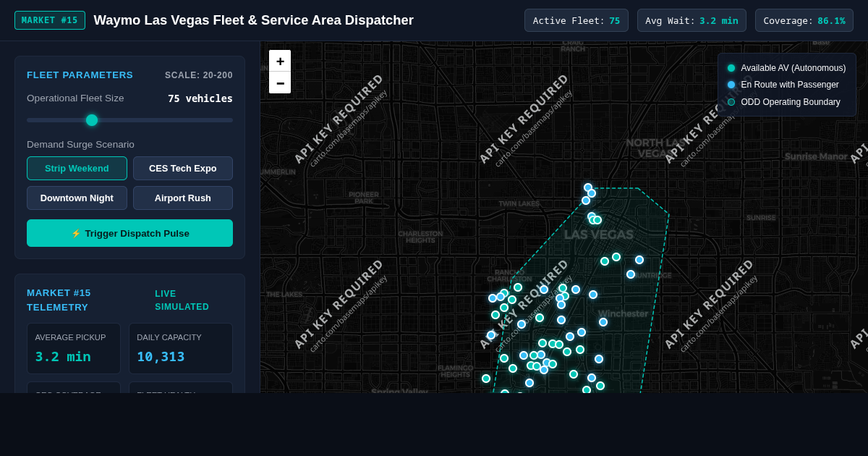Click the LIVE SIMULATED status label
The image size is (868, 456).
point(182,300)
